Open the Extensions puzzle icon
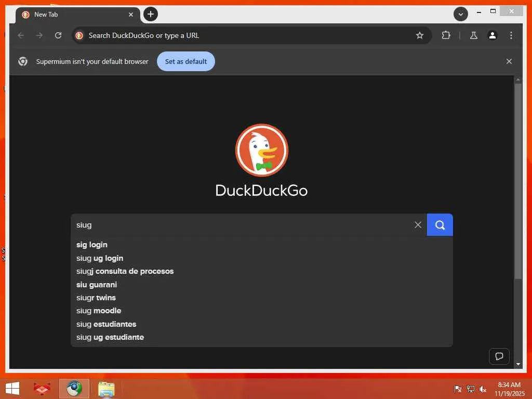 pyautogui.click(x=446, y=35)
